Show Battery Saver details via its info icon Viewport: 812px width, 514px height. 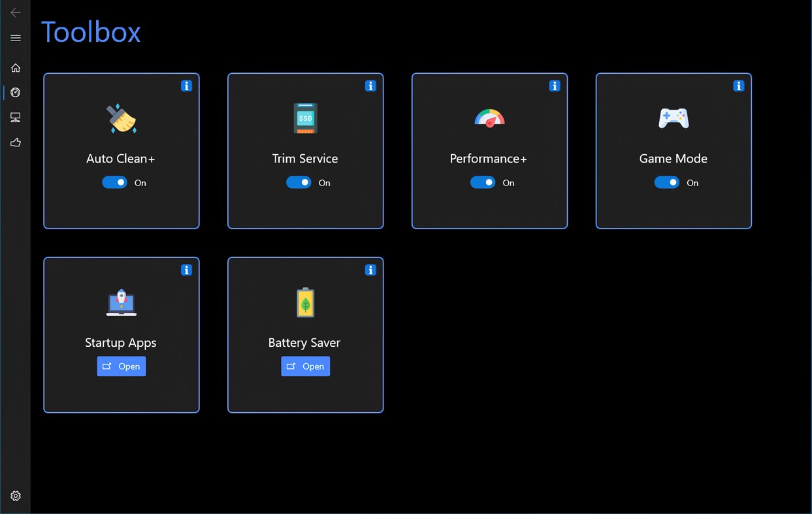click(370, 270)
